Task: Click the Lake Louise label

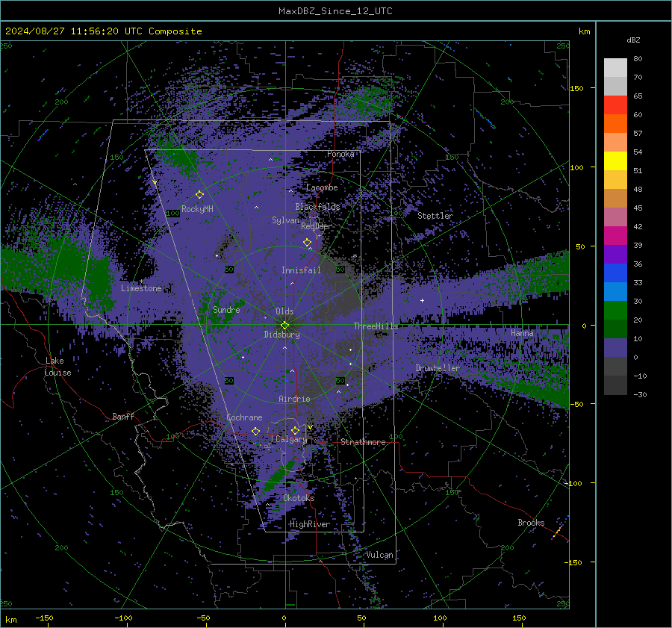Action: pyautogui.click(x=57, y=367)
